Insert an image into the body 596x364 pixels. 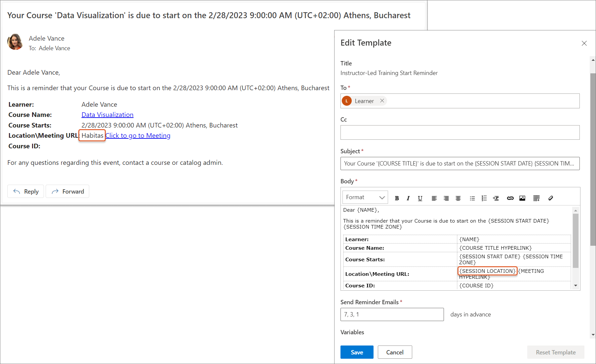[522, 198]
